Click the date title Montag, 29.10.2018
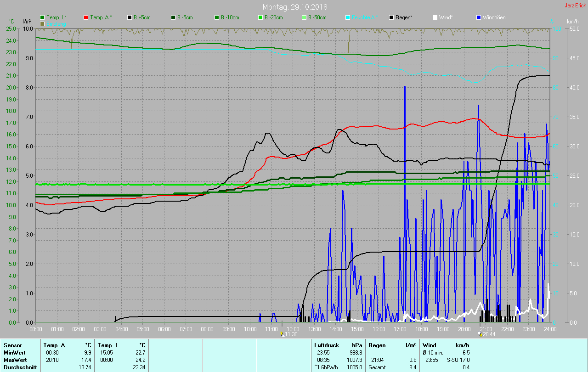Image resolution: width=588 pixels, height=372 pixels. click(x=294, y=7)
